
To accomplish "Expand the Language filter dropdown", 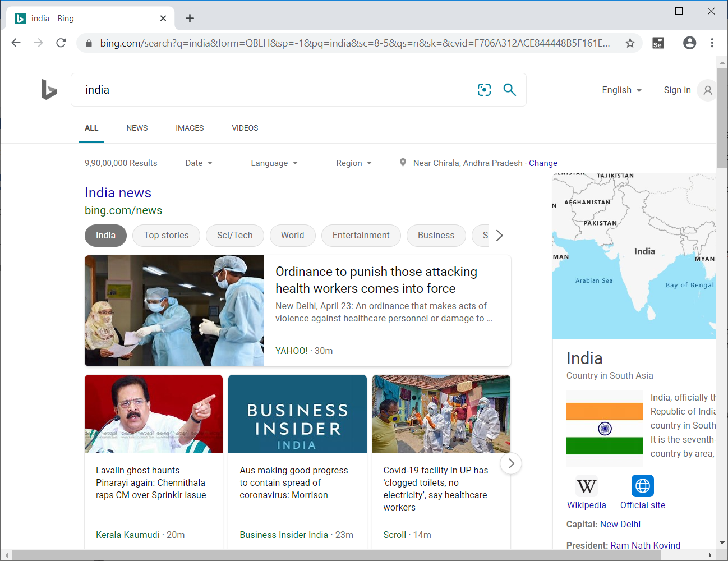I will pyautogui.click(x=274, y=163).
